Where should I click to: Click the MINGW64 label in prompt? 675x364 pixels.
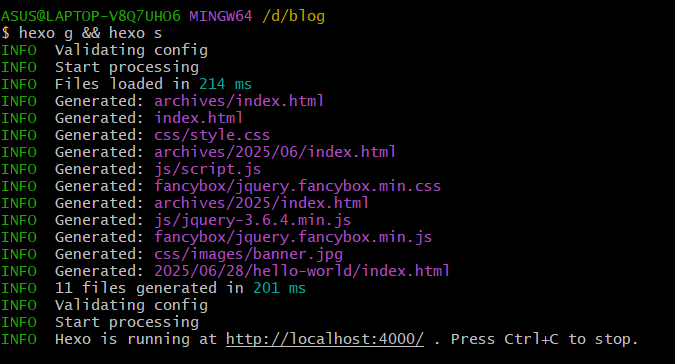pos(220,16)
